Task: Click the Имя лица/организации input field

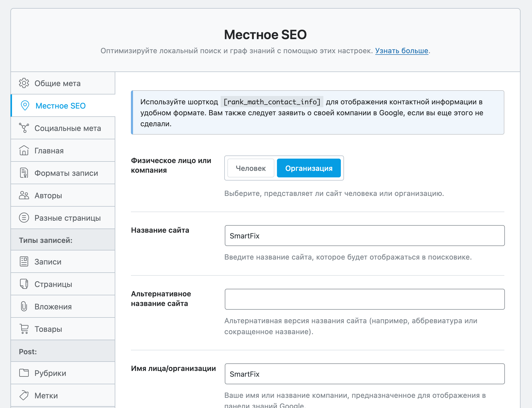Action: tap(365, 374)
